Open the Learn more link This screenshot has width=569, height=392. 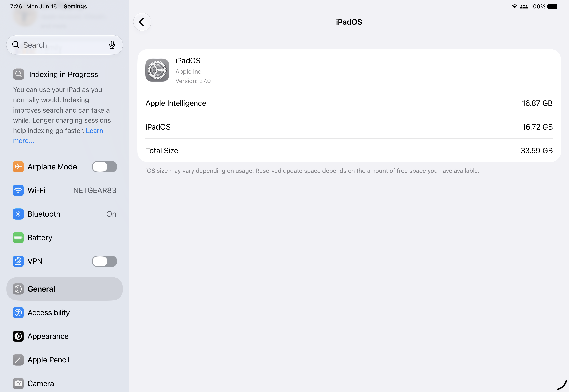point(58,136)
